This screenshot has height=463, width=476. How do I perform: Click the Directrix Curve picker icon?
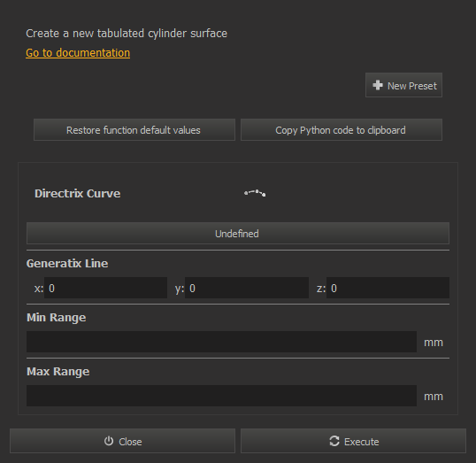point(255,193)
